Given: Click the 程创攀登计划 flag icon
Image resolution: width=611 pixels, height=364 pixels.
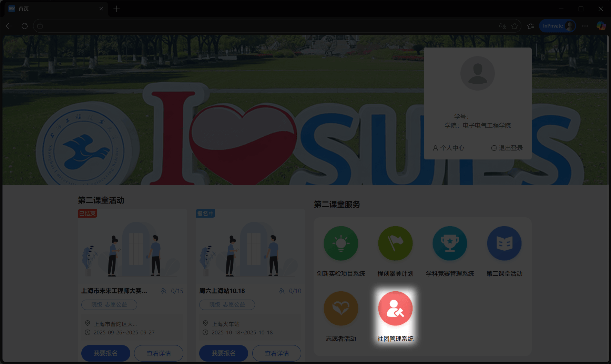Looking at the screenshot, I should [x=395, y=243].
